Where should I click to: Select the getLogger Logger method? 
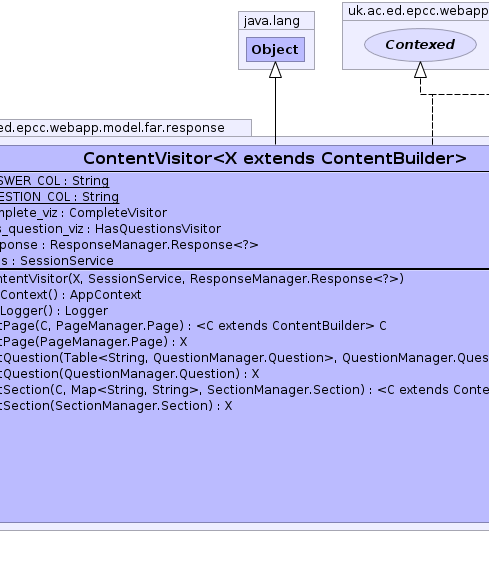click(54, 311)
